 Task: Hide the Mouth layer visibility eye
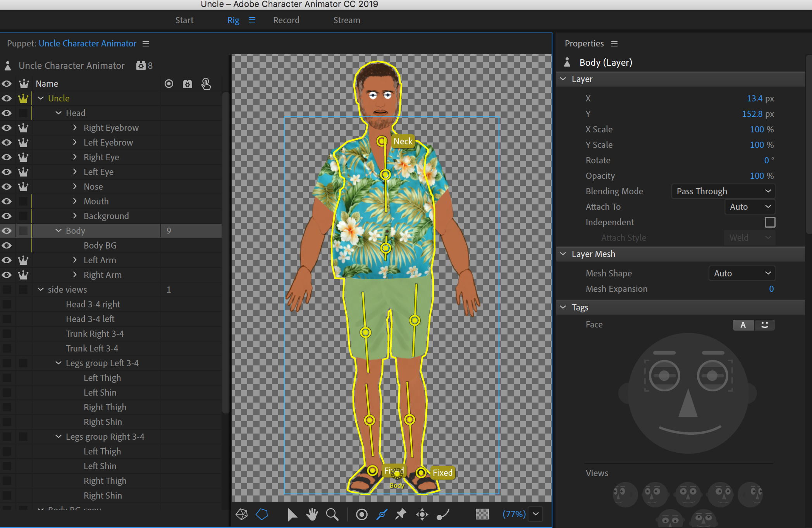(7, 201)
